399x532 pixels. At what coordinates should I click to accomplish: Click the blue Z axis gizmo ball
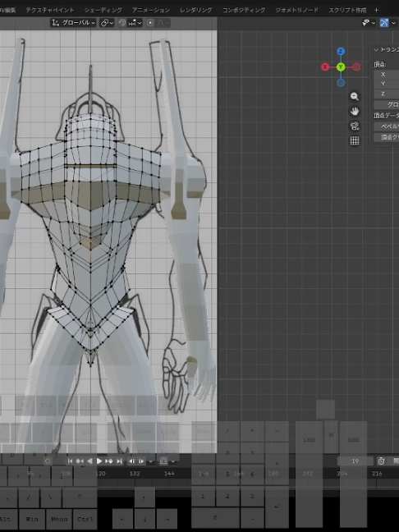pos(341,51)
